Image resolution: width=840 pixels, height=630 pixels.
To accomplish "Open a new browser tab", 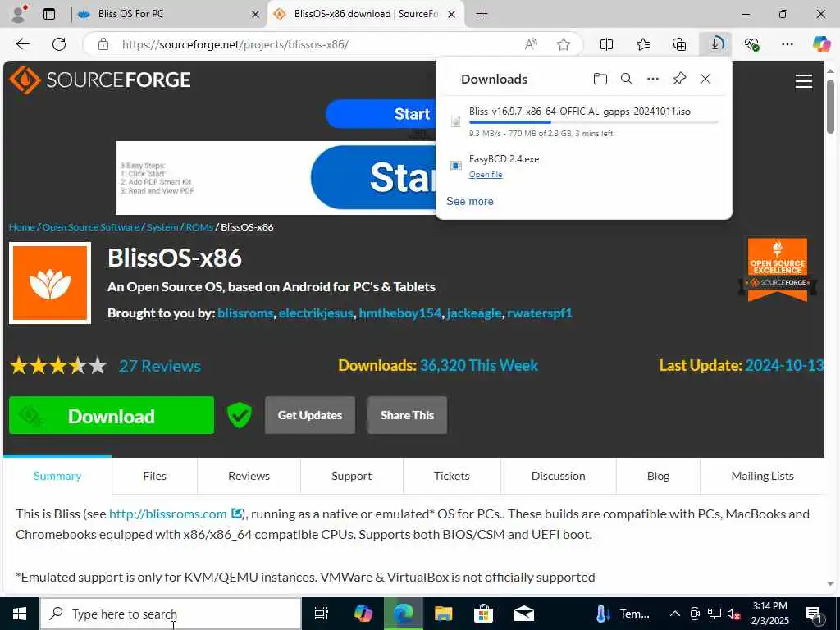I will tap(482, 14).
